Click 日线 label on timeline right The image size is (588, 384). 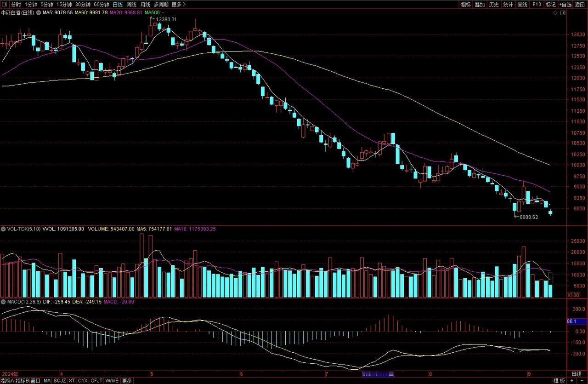click(576, 373)
